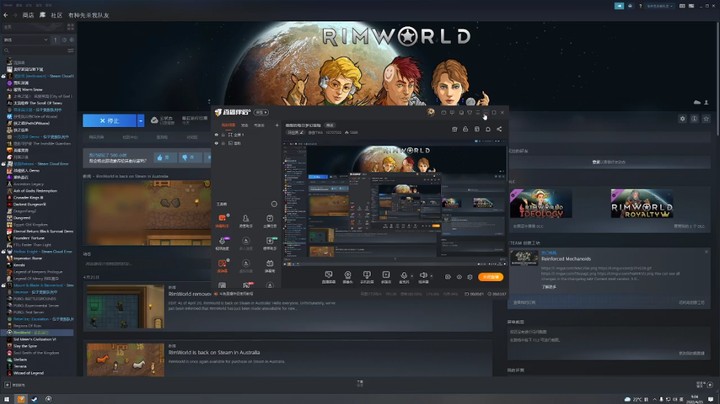720x404 pixels.
Task: Open the 社区 community tab
Action: click(x=56, y=15)
